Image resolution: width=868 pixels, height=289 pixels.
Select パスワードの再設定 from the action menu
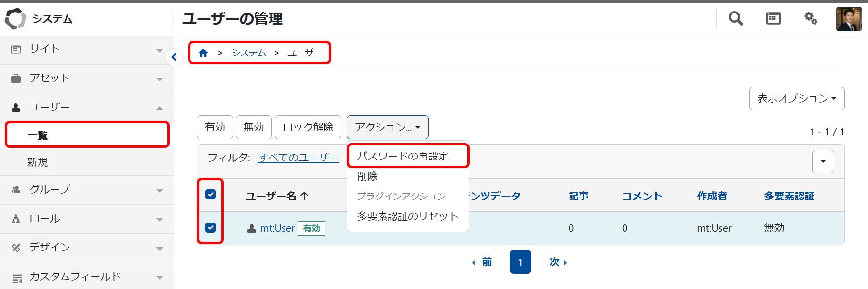pyautogui.click(x=403, y=156)
